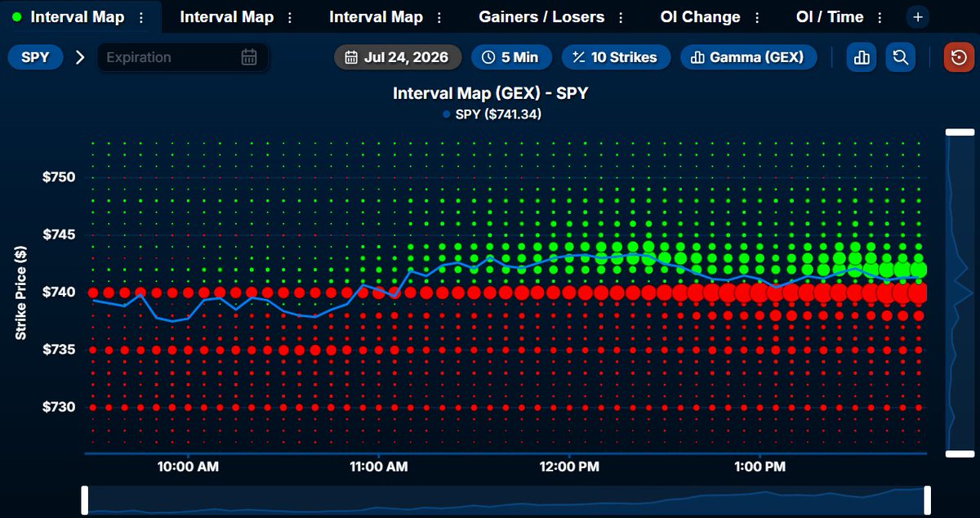Click the 11:00 AM time axis label
This screenshot has height=518, width=980.
coord(378,467)
